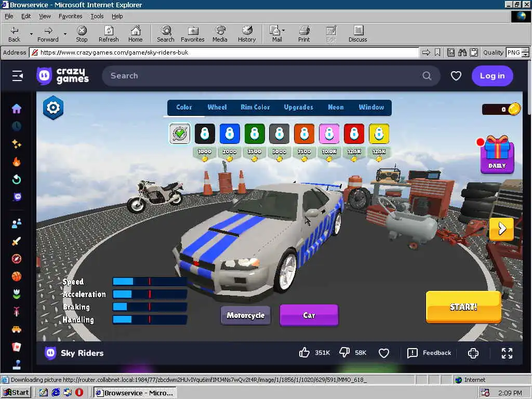Click the Print toolbar button

304,34
